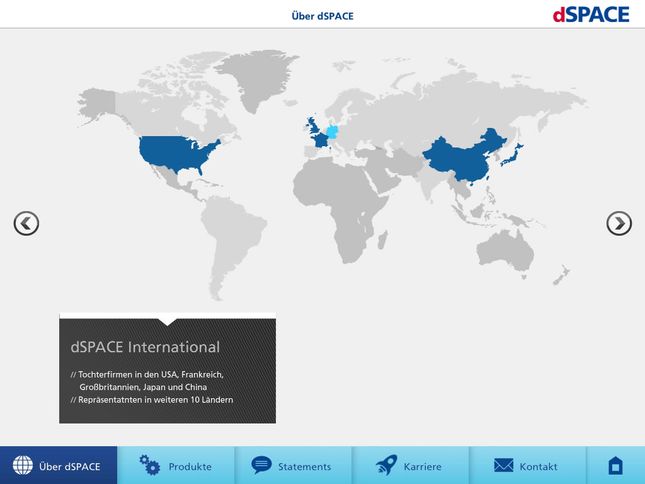
Task: Select light-blue Germany on the map
Action: [x=332, y=131]
